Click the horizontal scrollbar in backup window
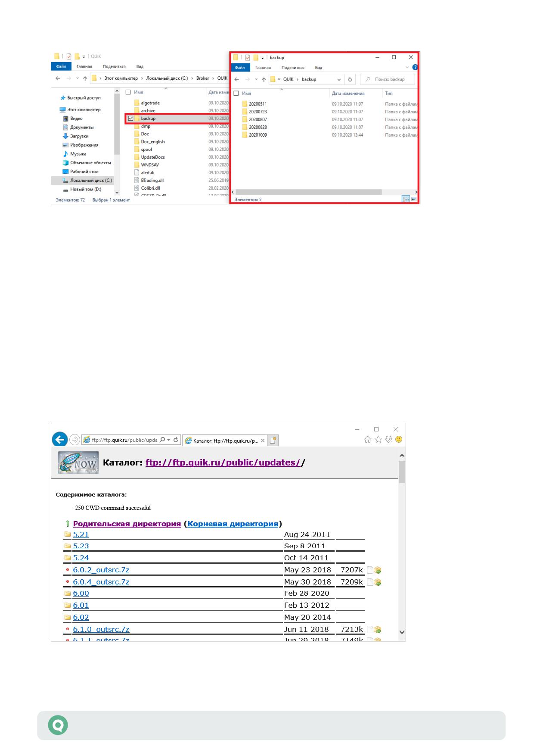Viewport: 534px width, 756px height. point(308,192)
